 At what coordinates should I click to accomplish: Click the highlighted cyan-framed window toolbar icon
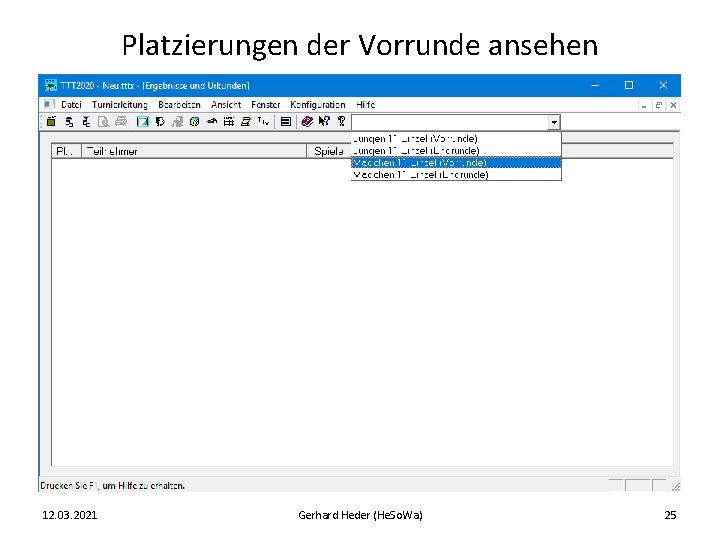(143, 122)
